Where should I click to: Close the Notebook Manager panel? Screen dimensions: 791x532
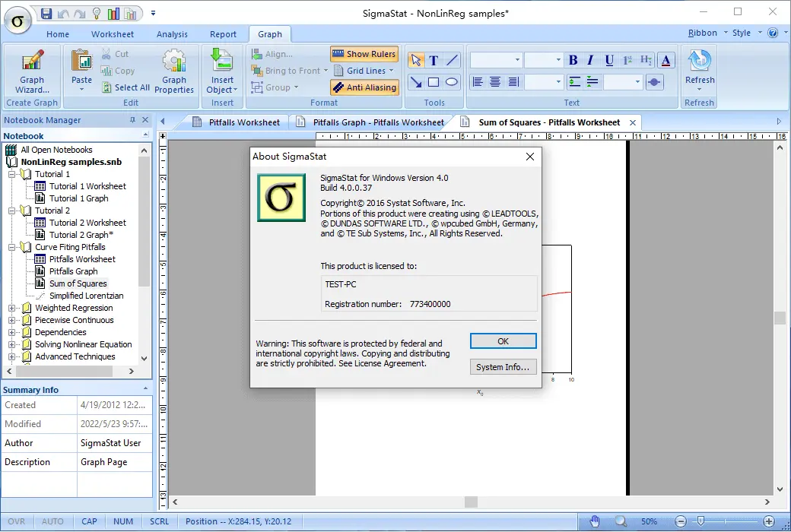pos(145,120)
